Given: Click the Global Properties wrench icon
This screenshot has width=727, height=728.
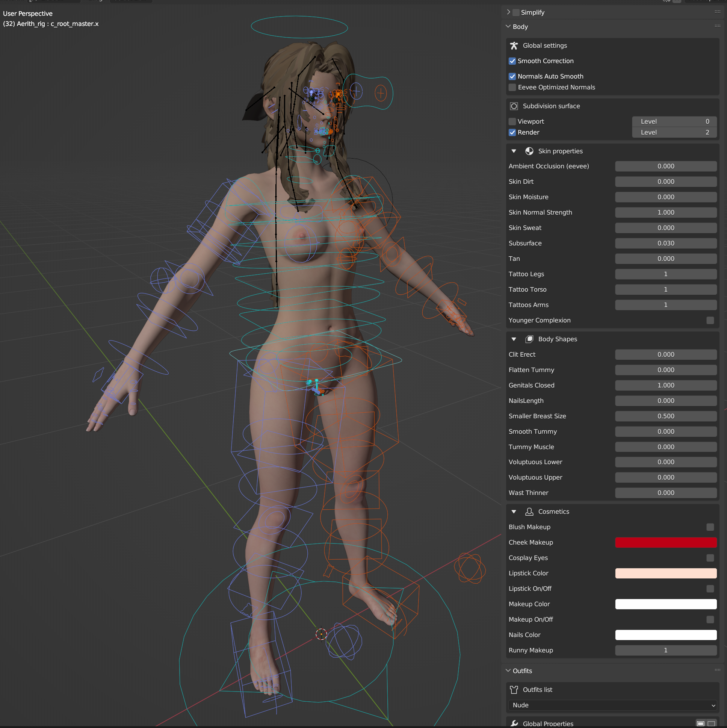Looking at the screenshot, I should (514, 723).
